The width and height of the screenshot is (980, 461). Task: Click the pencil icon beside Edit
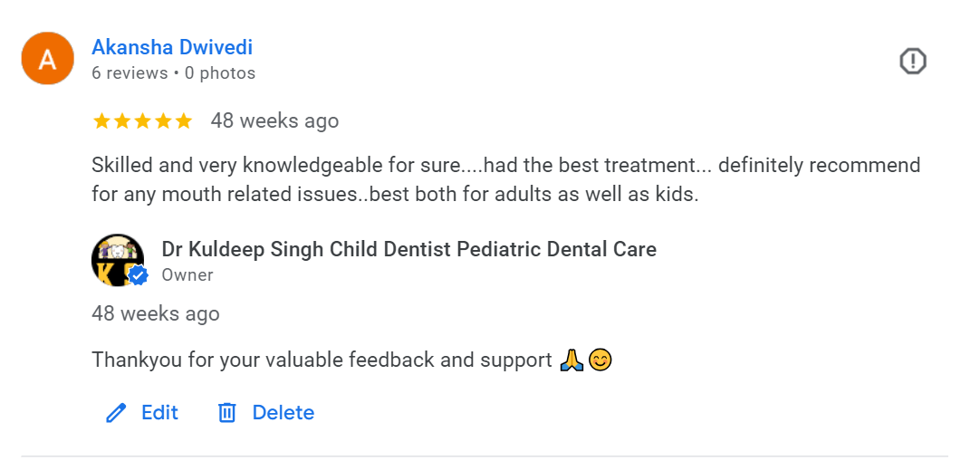(116, 413)
